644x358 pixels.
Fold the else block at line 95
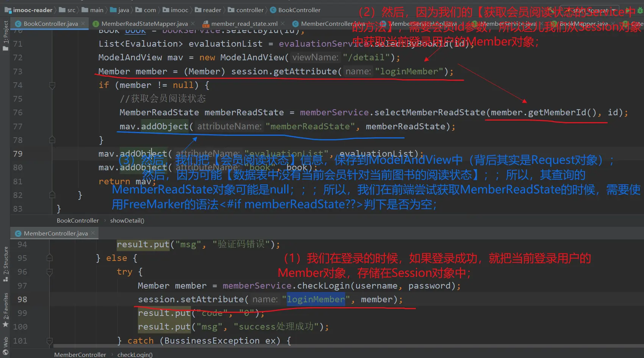tap(49, 258)
